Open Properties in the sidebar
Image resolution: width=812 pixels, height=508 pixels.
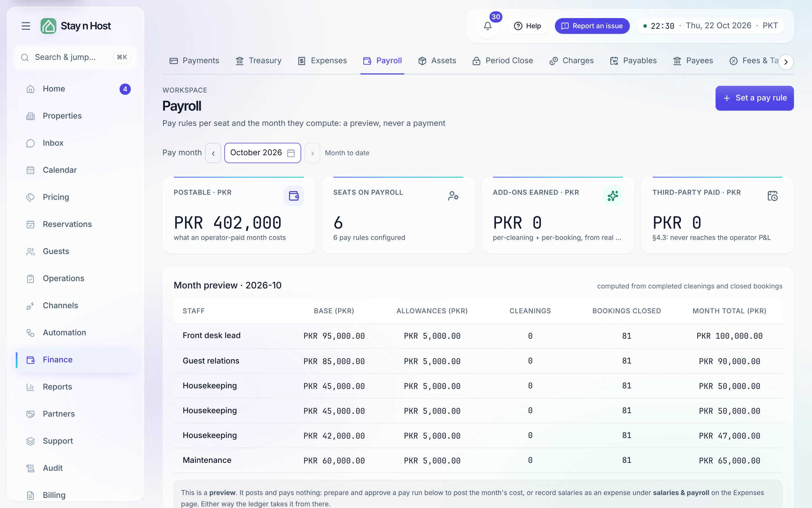76,116
